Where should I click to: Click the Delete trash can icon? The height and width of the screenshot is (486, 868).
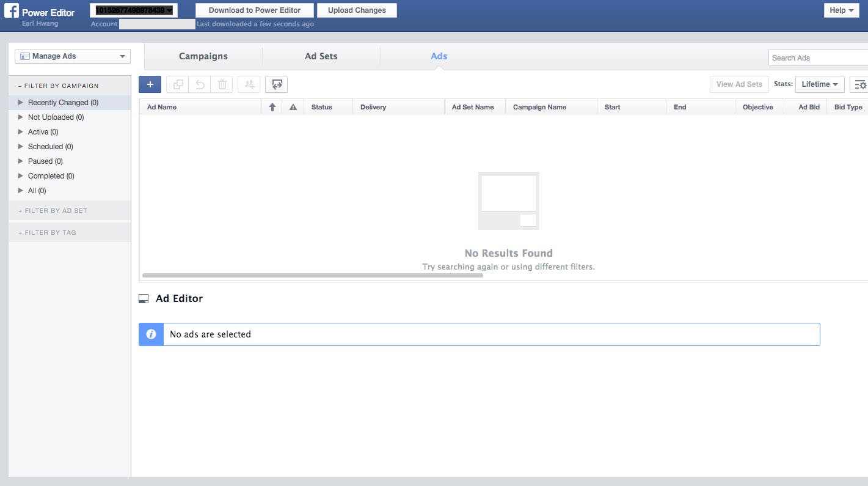(x=222, y=84)
